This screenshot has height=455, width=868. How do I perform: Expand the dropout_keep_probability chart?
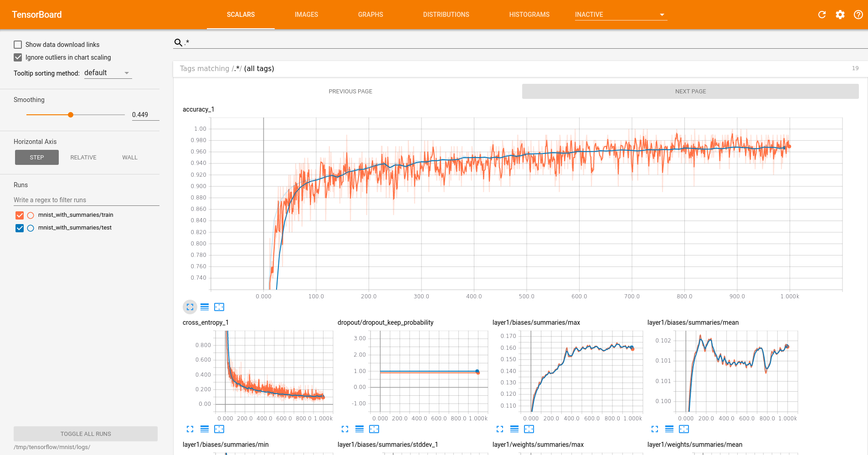pos(345,429)
